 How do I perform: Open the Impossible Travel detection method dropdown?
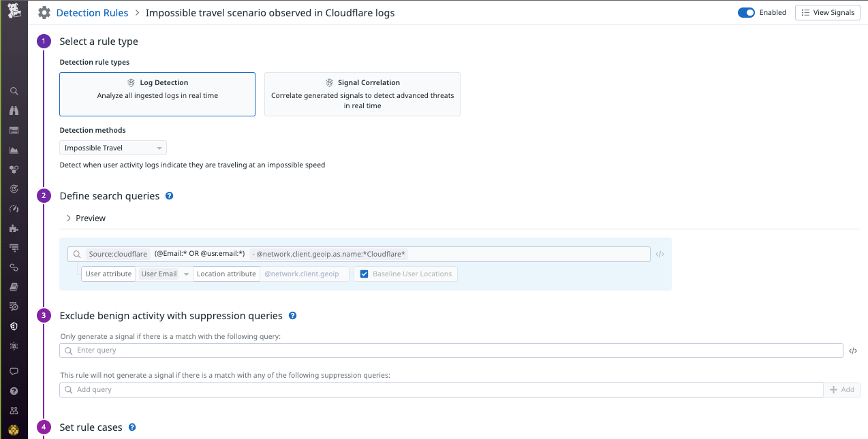(x=113, y=148)
